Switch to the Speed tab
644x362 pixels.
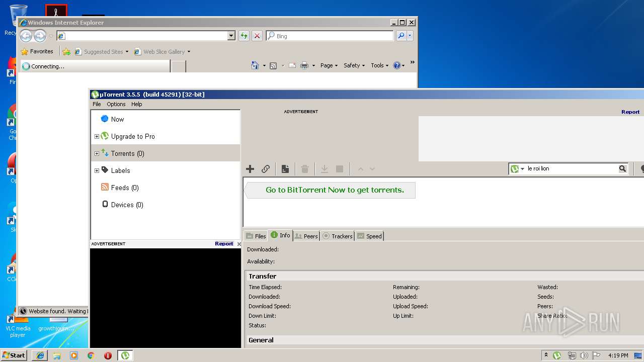click(x=369, y=236)
